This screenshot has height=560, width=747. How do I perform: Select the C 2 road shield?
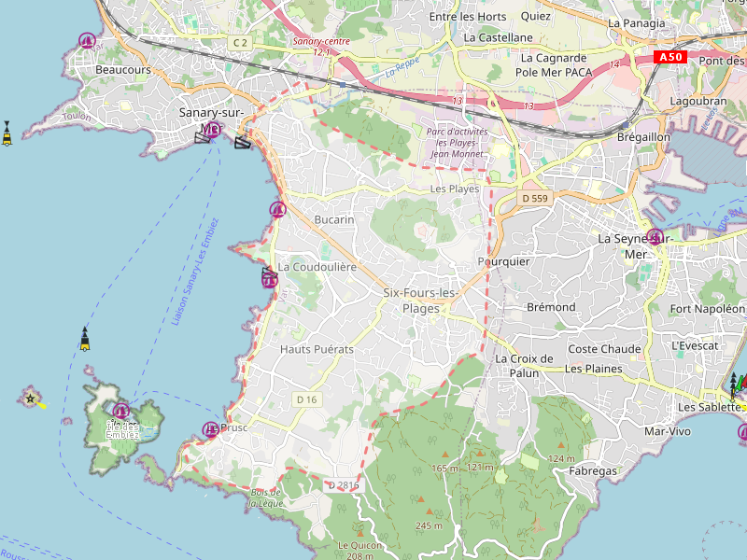[241, 43]
